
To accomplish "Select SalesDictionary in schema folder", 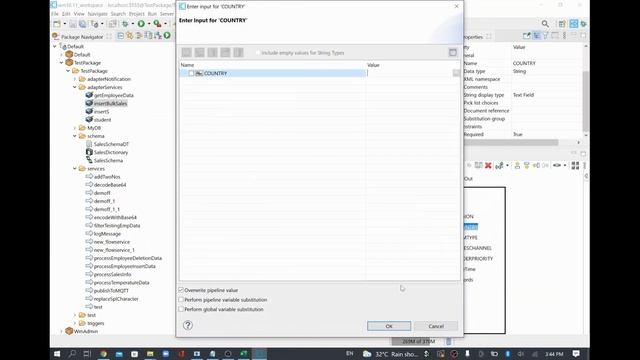I will 111,152.
